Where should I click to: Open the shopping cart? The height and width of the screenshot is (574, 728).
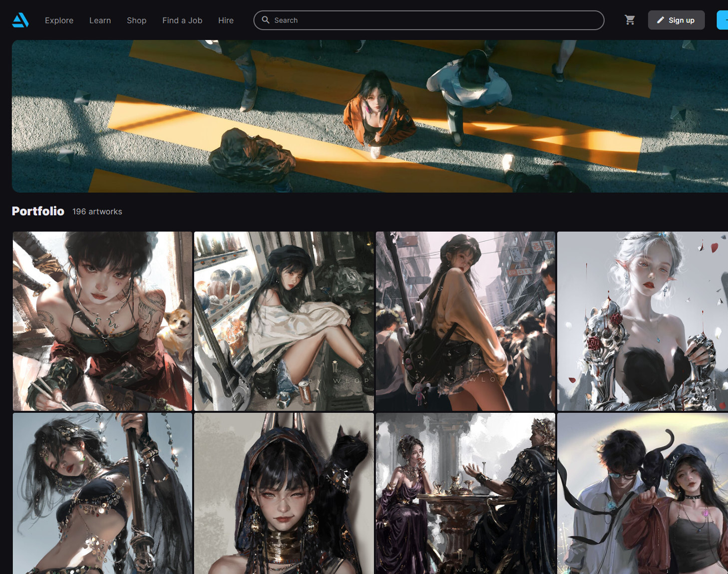630,20
